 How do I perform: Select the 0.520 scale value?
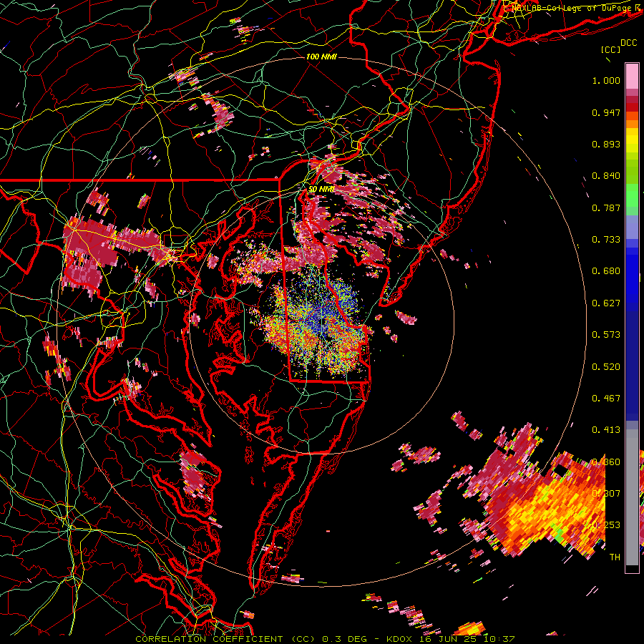click(x=606, y=367)
